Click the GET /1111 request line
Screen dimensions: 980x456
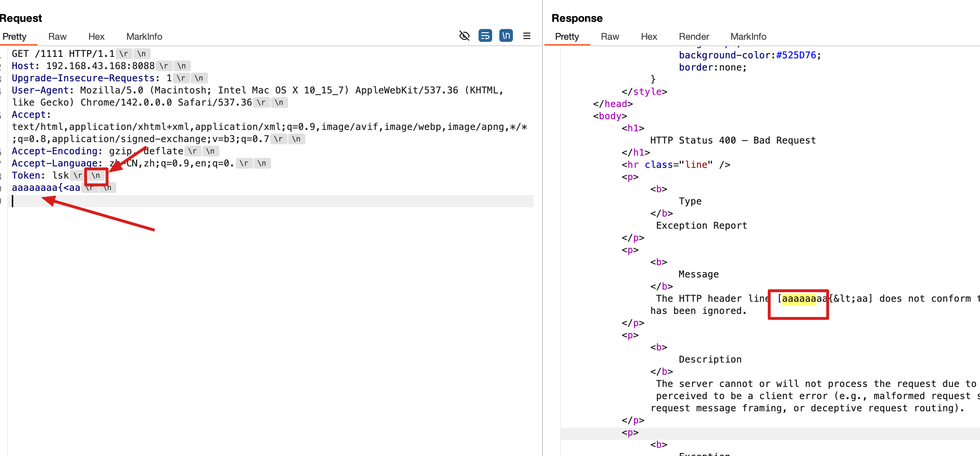pyautogui.click(x=63, y=54)
